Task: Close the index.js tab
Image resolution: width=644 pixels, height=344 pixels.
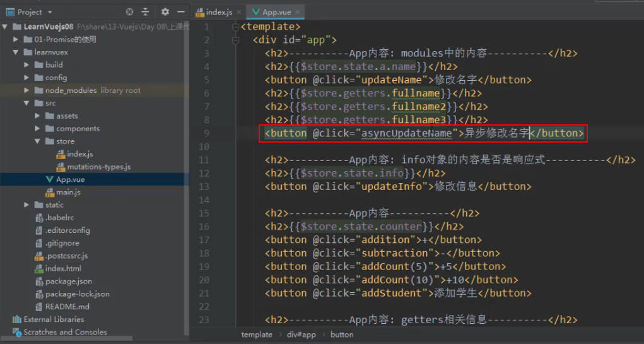Action: (238, 12)
